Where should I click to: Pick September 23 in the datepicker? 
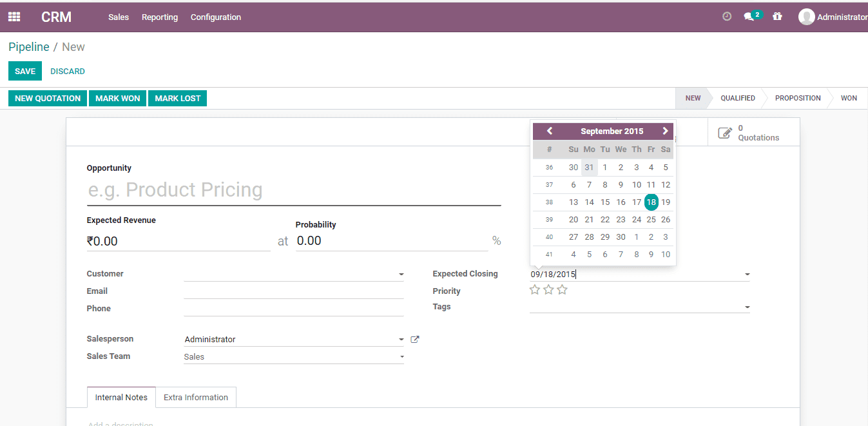pos(621,220)
